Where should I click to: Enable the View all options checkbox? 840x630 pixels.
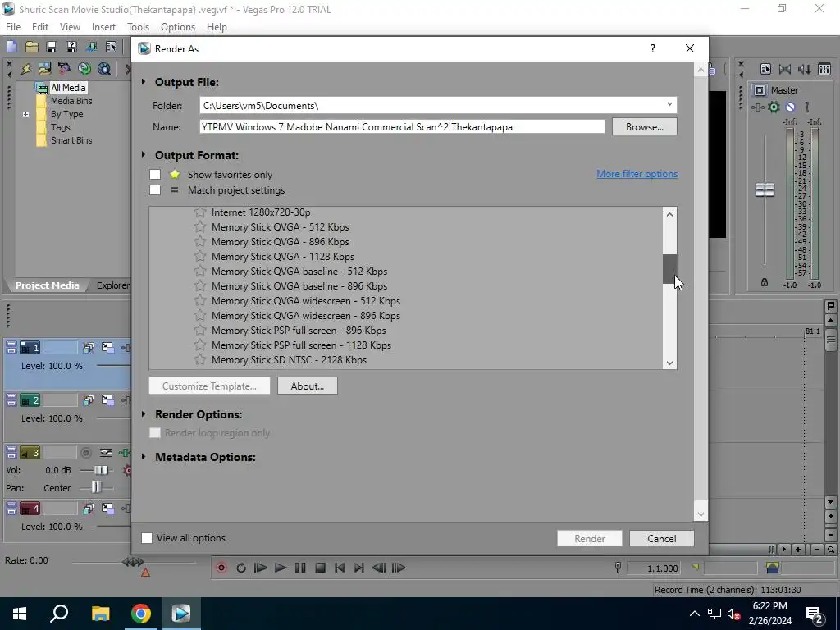(x=146, y=538)
